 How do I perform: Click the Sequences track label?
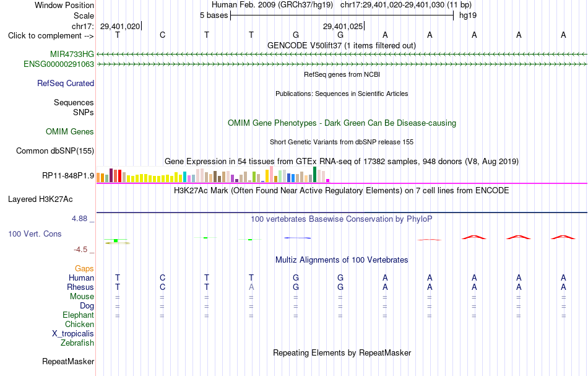74,102
